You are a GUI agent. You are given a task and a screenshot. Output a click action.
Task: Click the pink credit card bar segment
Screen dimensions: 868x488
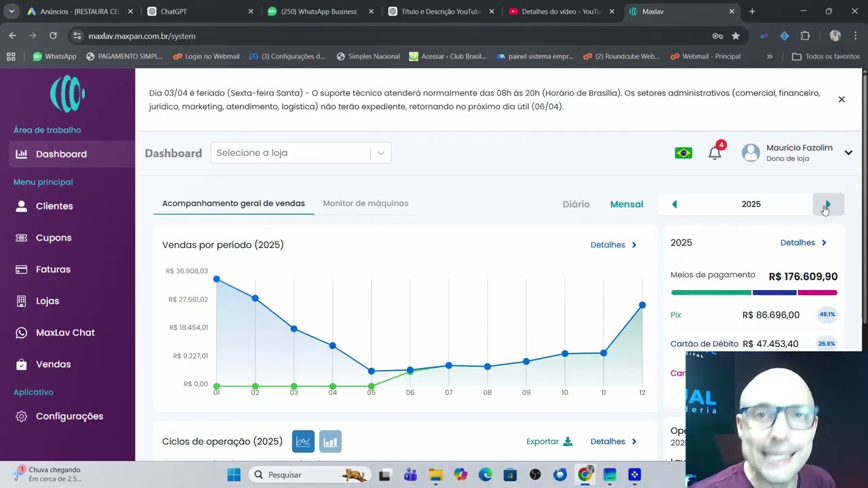point(817,293)
